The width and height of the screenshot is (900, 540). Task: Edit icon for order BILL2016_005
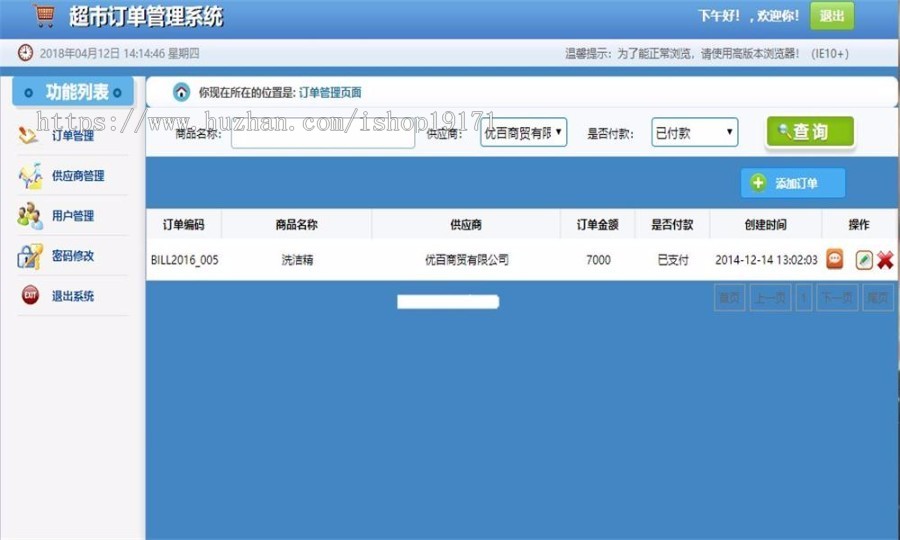tap(864, 260)
